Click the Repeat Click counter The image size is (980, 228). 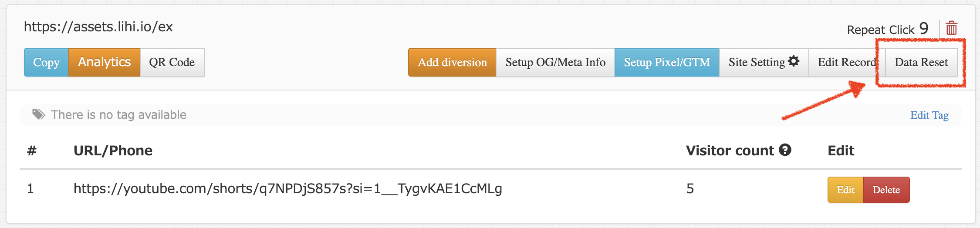tap(887, 29)
